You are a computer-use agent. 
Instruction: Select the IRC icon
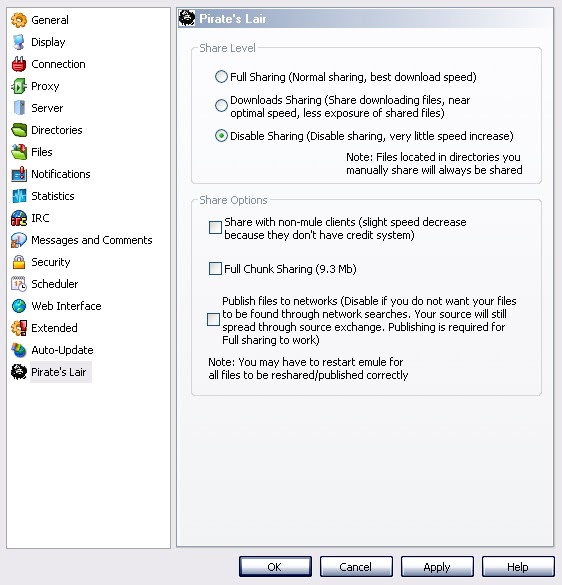click(19, 218)
